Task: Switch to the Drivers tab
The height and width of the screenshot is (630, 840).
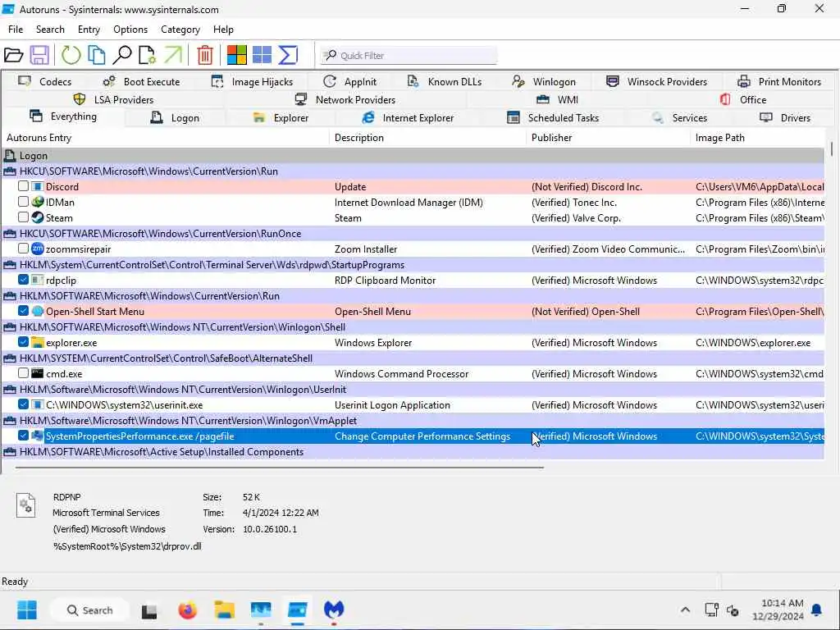Action: coord(785,118)
